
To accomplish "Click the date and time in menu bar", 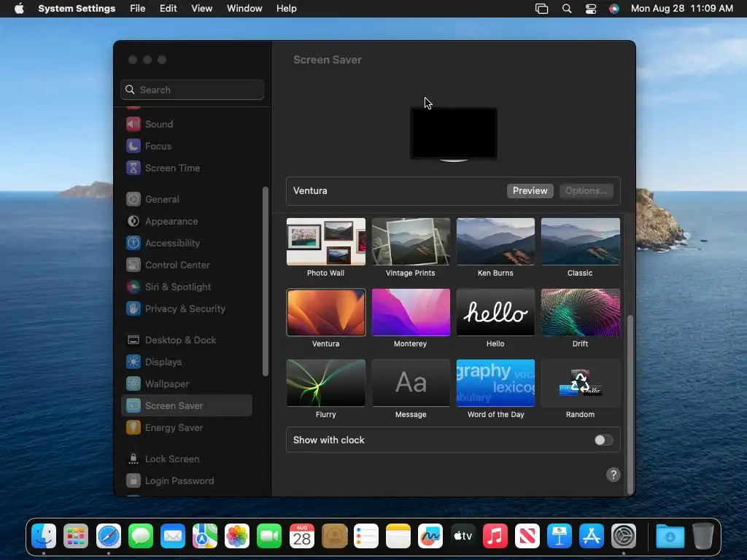I will tap(682, 9).
